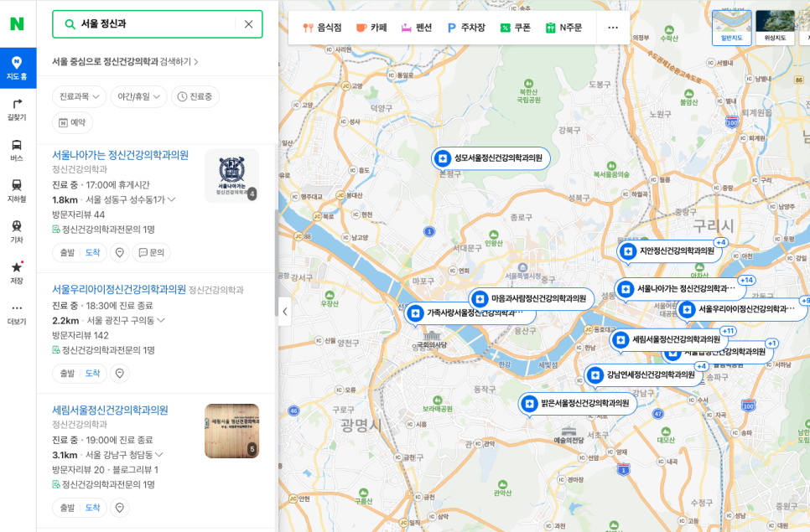Screen dimensions: 810x532
Task: Click +11 cluster badge on map
Action: click(x=728, y=331)
